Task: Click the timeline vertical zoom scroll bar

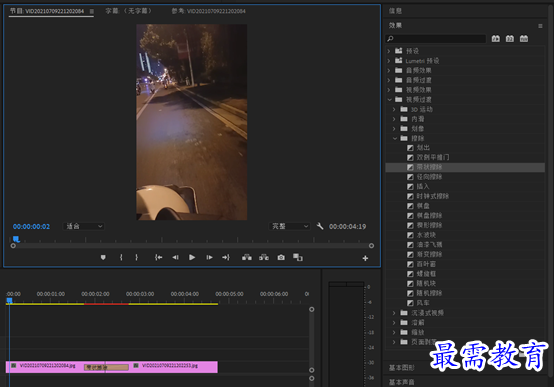Action: [x=312, y=340]
